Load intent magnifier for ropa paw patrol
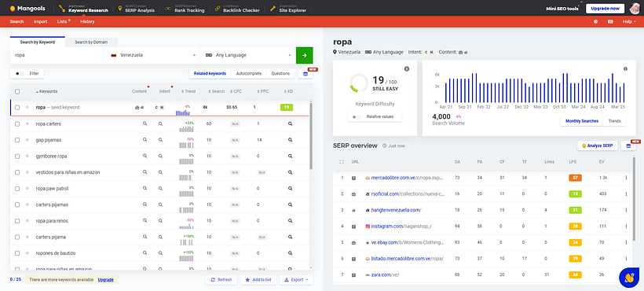The width and height of the screenshot is (644, 291). [x=160, y=189]
